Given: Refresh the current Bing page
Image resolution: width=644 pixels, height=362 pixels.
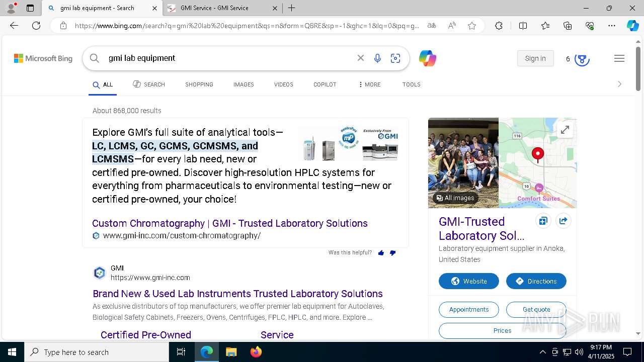Looking at the screenshot, I should pyautogui.click(x=36, y=26).
